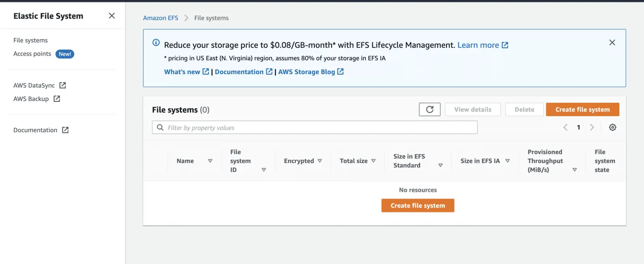
Task: Open table preferences gear icon
Action: [613, 127]
